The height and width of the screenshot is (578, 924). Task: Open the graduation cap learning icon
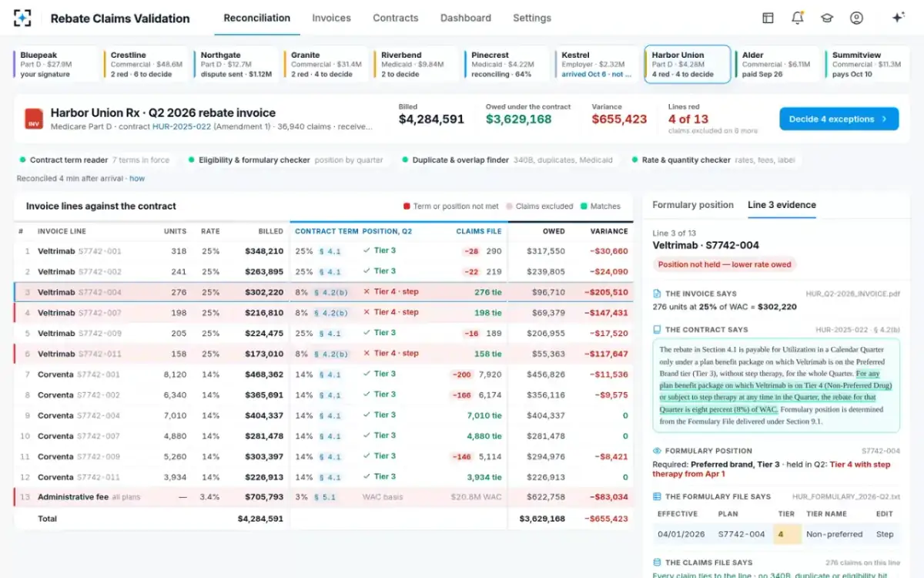point(827,18)
